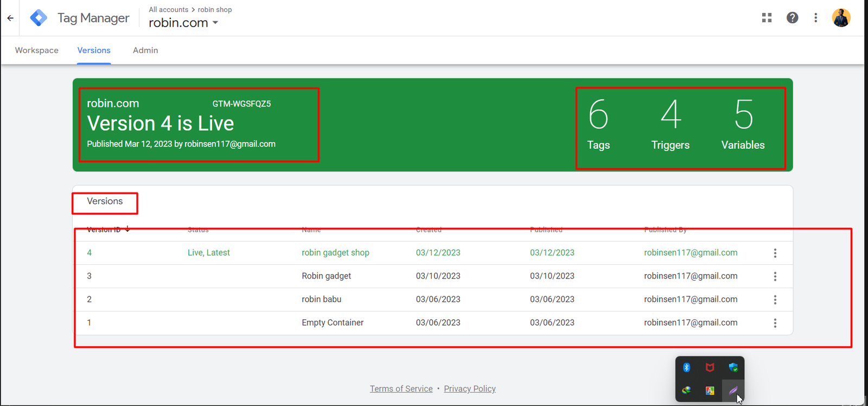Select the Versions tab
Screen dimensions: 868x406
click(x=94, y=50)
